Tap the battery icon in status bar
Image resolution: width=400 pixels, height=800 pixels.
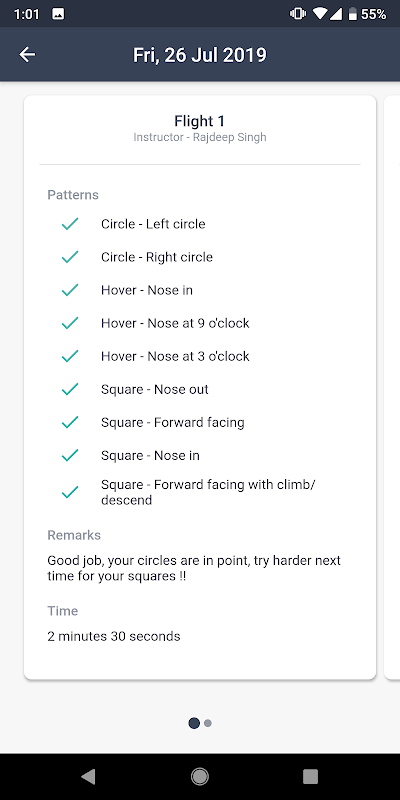coord(353,14)
